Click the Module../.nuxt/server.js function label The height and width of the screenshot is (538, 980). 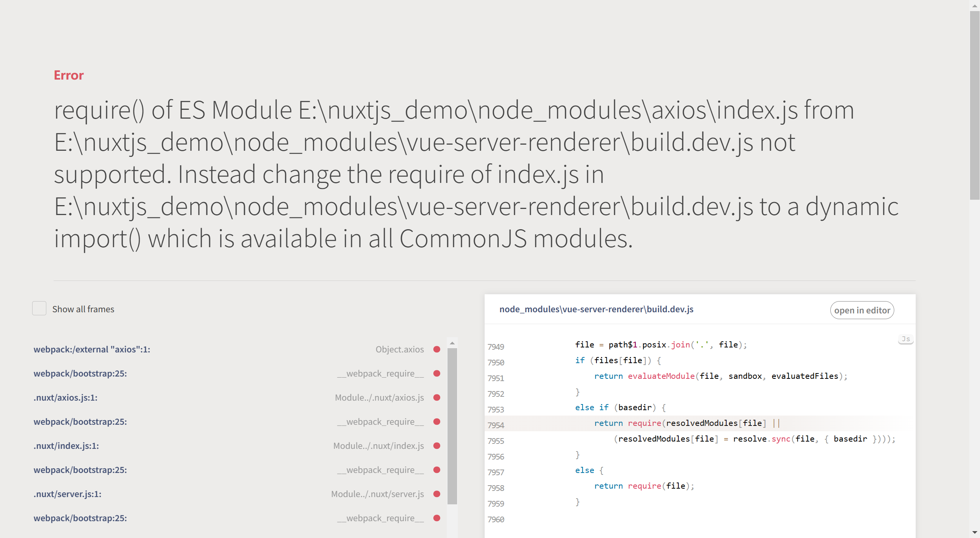pos(377,494)
